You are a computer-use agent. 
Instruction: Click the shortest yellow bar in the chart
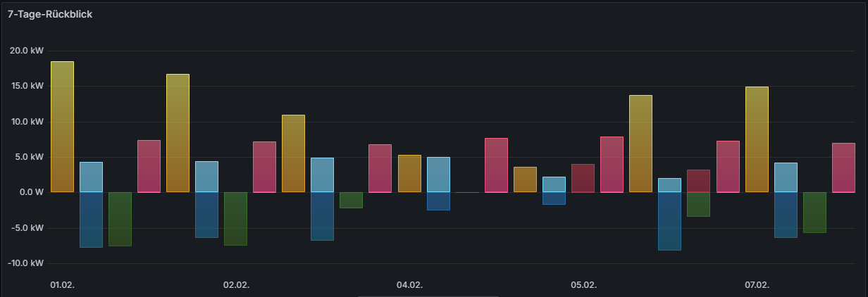525,179
